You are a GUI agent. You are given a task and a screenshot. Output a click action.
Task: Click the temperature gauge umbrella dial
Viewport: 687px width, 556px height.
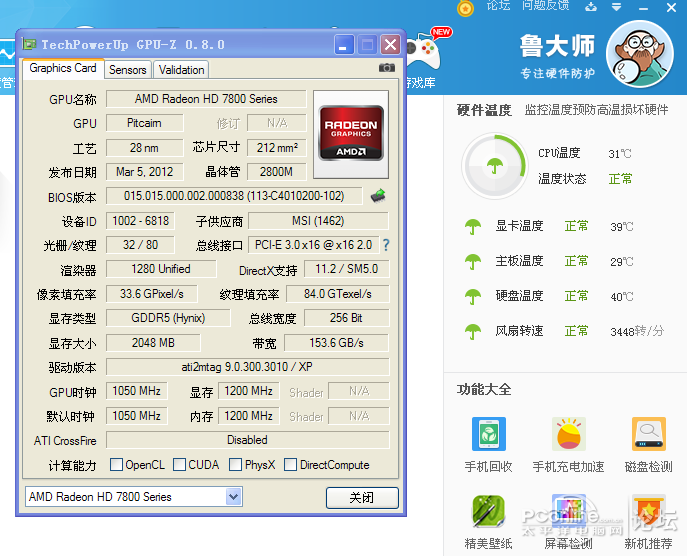coord(495,166)
